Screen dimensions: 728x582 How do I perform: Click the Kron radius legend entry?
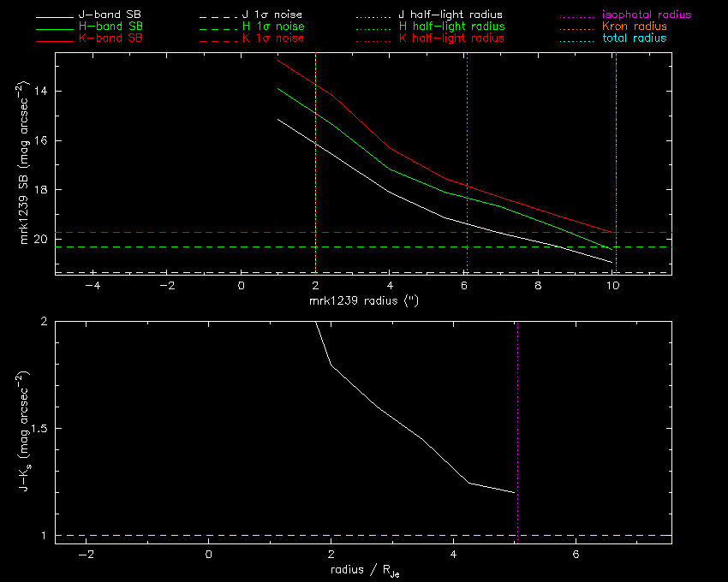tap(633, 27)
